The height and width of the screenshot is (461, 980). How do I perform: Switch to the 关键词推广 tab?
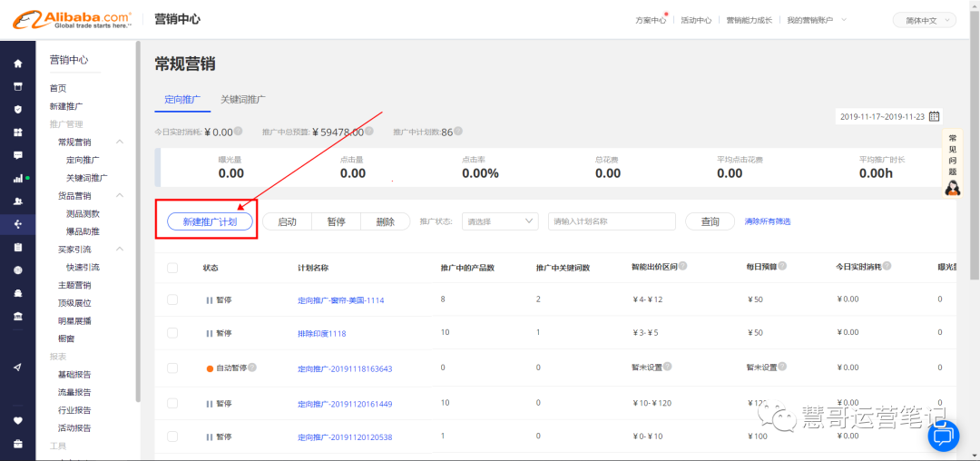243,99
